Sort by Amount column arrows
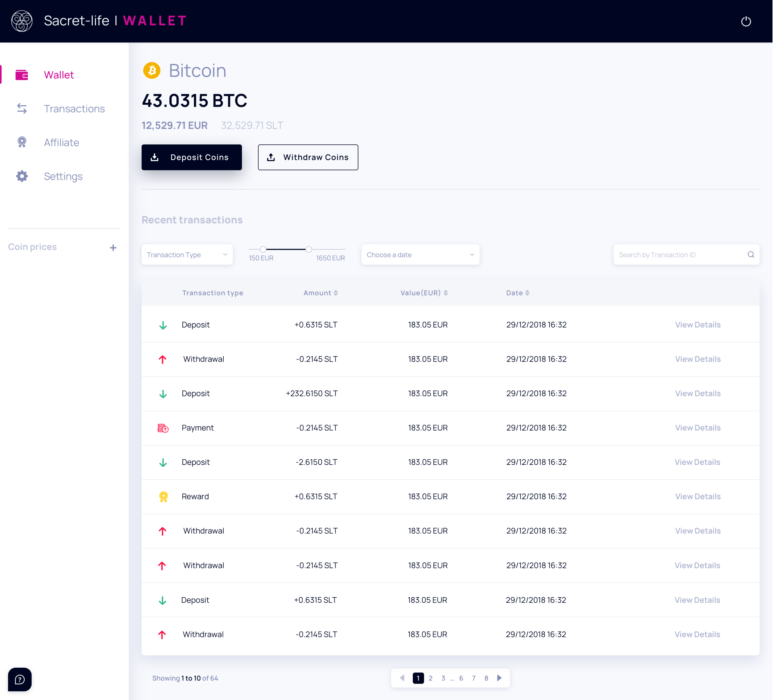Viewport: 773px width, 700px height. point(335,293)
